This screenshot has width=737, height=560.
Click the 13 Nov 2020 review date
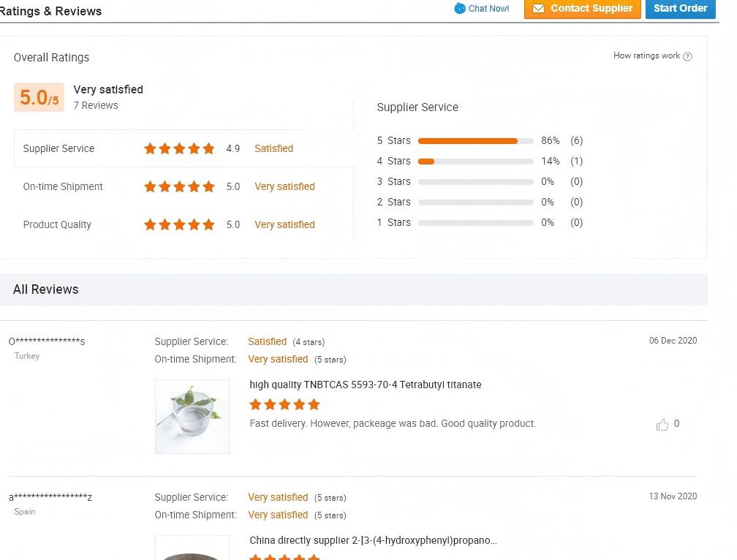coord(673,496)
